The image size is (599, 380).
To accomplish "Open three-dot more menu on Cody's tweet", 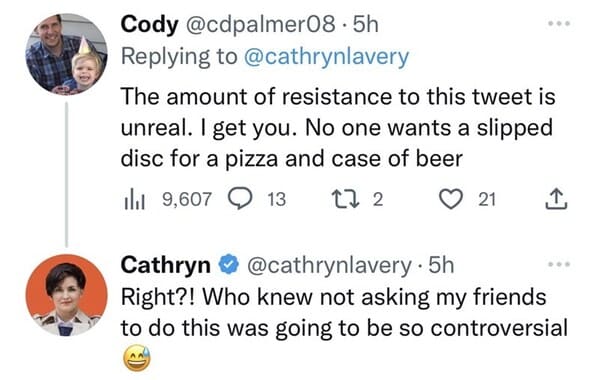I will coord(559,24).
